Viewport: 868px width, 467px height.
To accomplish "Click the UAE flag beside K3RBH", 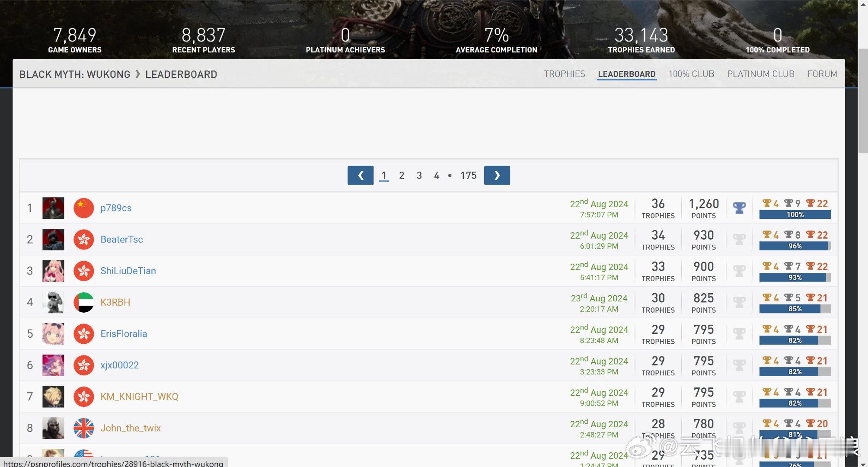I will pyautogui.click(x=84, y=302).
